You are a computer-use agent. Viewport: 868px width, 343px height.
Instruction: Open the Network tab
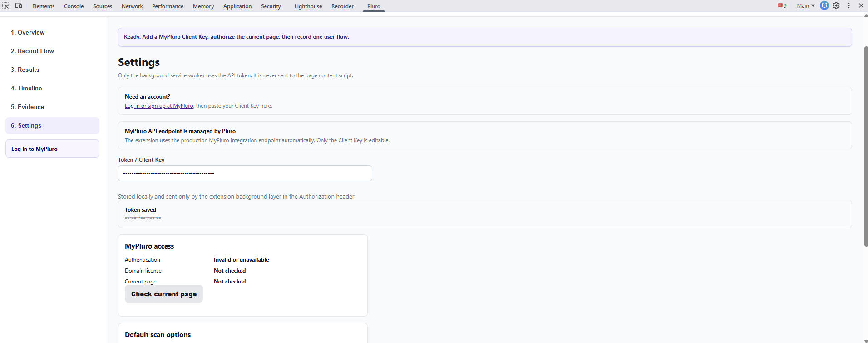tap(132, 6)
